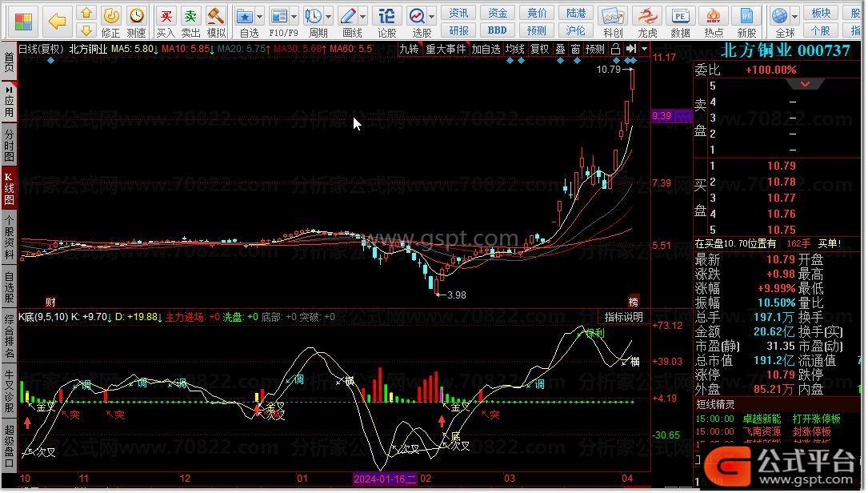Viewport: 868px width, 493px height.
Task: Click the 资讯 button
Action: coord(458,13)
